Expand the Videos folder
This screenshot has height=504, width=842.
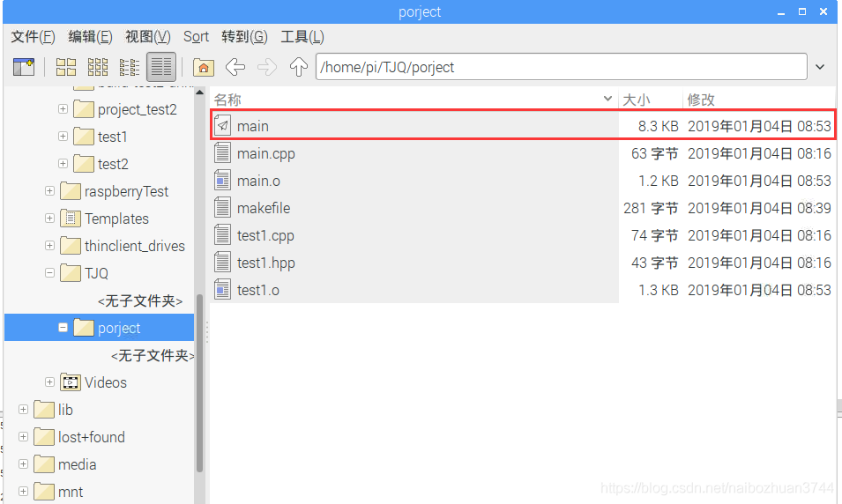[49, 382]
